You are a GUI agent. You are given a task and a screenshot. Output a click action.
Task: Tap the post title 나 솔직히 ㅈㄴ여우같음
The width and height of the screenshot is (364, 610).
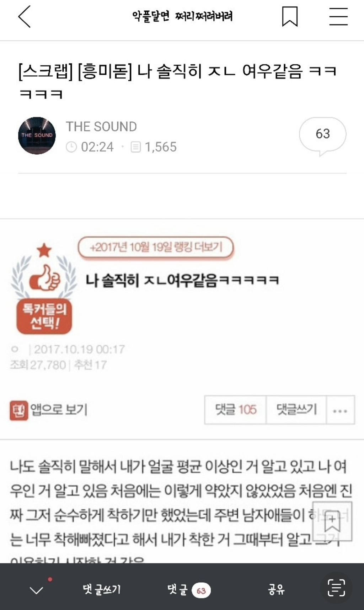tap(182, 280)
